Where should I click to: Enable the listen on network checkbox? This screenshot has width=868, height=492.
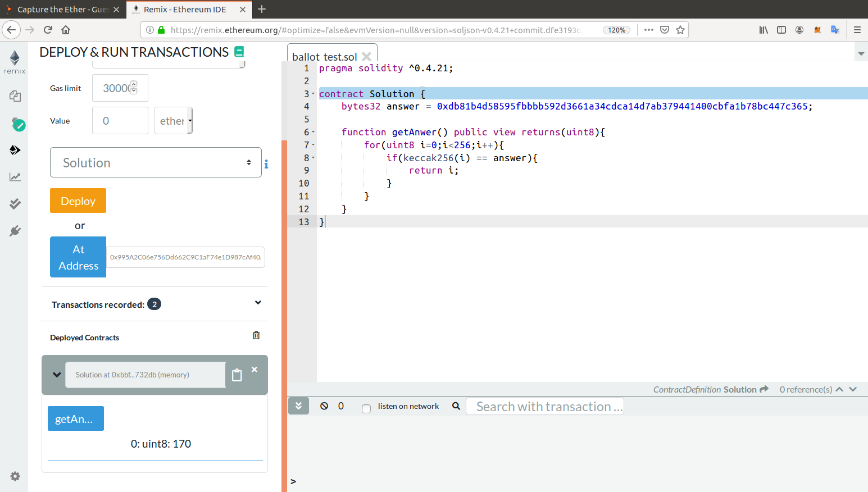pyautogui.click(x=366, y=408)
